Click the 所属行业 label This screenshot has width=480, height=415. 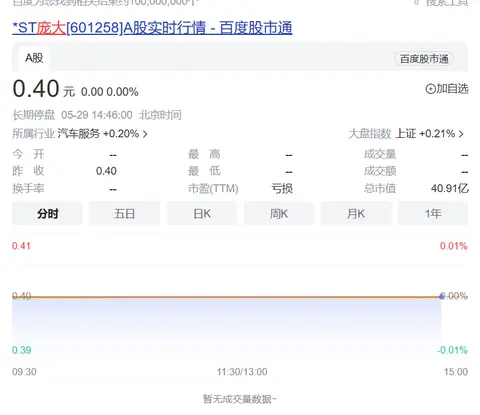tap(33, 134)
